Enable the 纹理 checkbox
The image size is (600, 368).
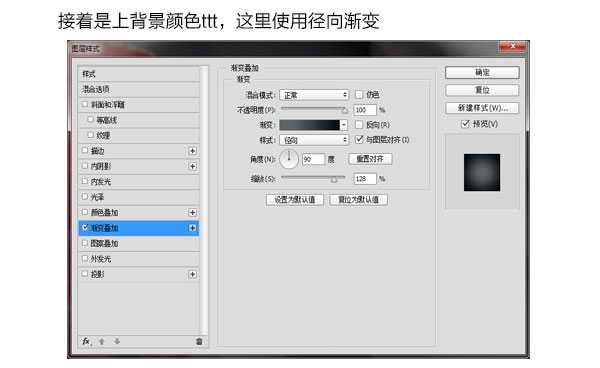point(90,135)
